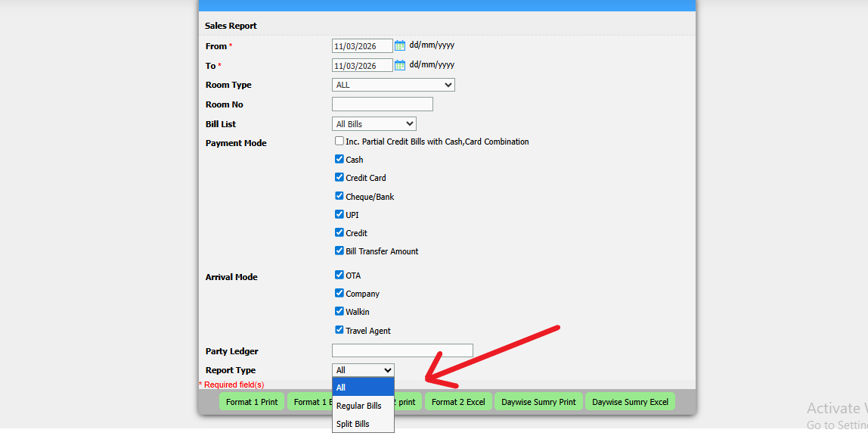The width and height of the screenshot is (868, 436).
Task: Select Regular Bills from the list
Action: pos(358,406)
